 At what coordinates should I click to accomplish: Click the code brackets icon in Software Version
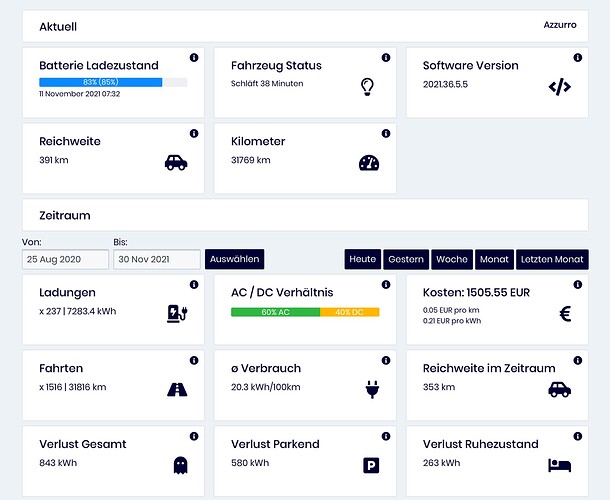(560, 87)
